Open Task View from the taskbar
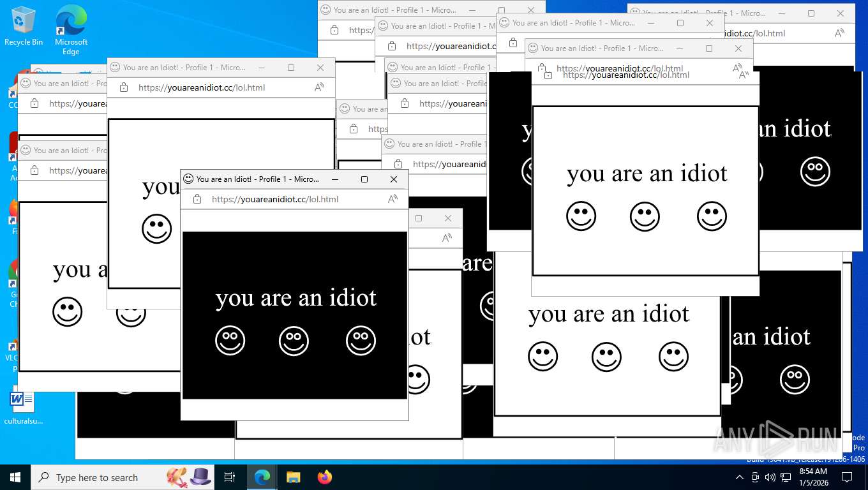Image resolution: width=868 pixels, height=490 pixels. 230,477
